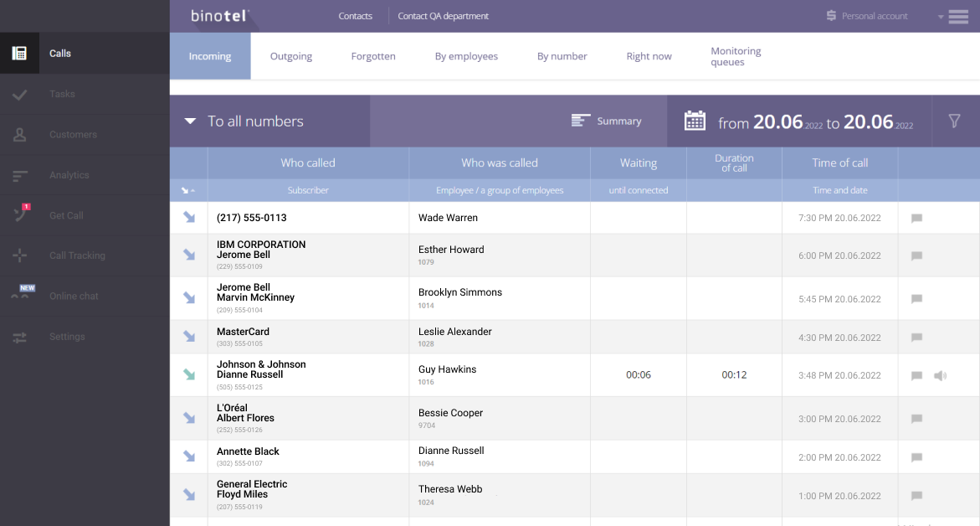Viewport: 980px width, 526px height.
Task: Open the hamburger menu at top right
Action: click(x=958, y=17)
